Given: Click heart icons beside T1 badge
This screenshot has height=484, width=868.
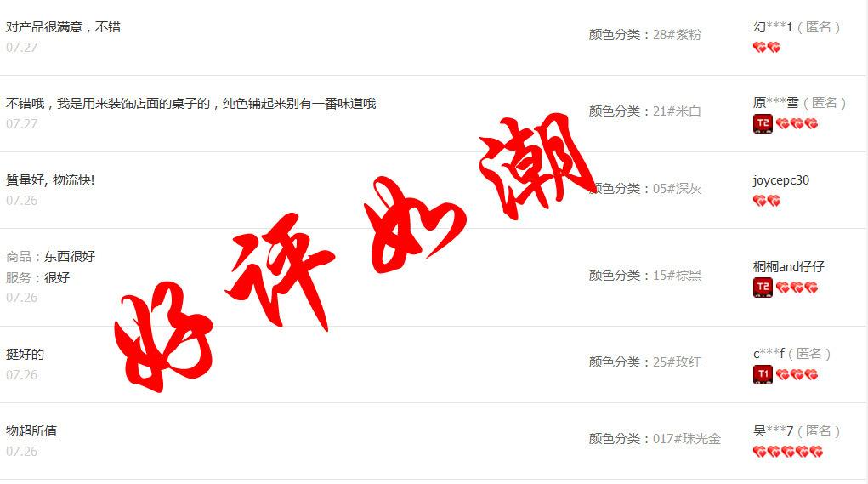Looking at the screenshot, I should coord(797,375).
